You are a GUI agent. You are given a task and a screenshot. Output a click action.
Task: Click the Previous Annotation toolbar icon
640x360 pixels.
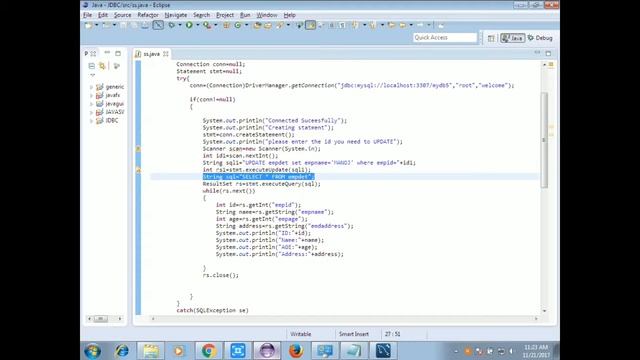373,25
